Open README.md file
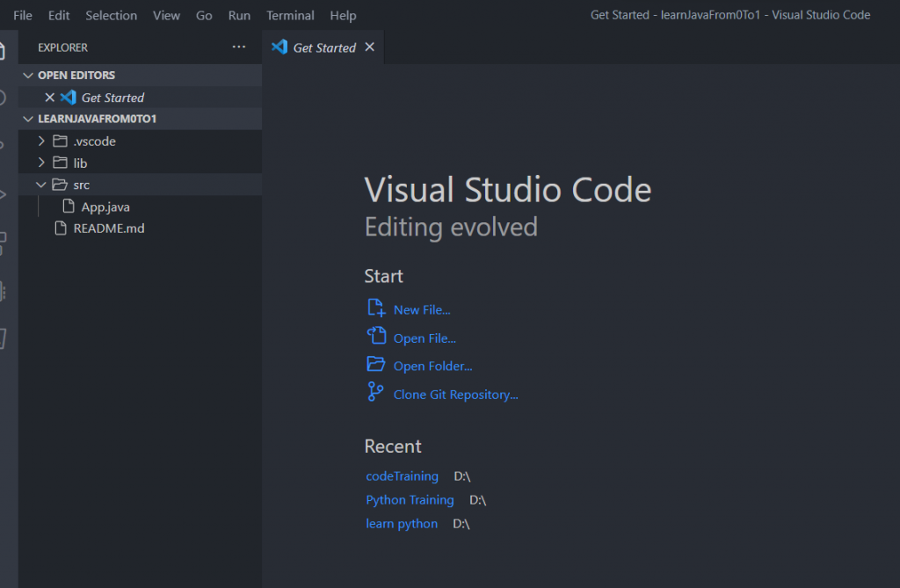This screenshot has width=900, height=588. (x=109, y=229)
